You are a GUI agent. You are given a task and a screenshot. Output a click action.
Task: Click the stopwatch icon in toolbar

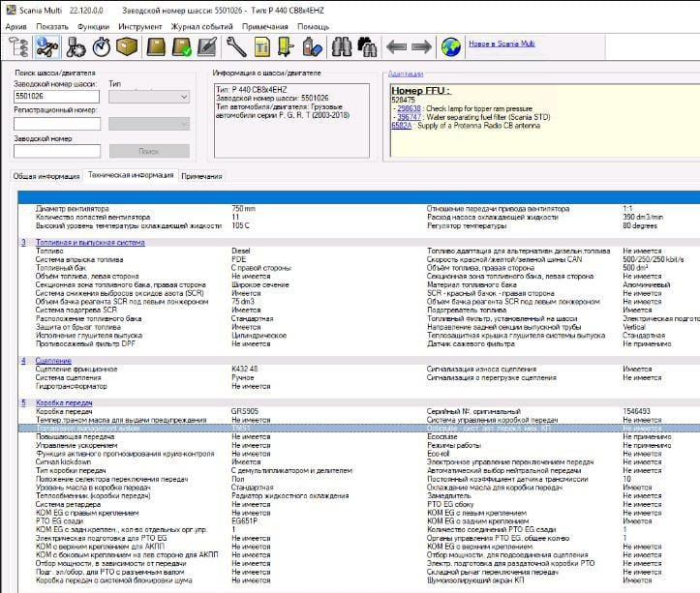coord(101,45)
